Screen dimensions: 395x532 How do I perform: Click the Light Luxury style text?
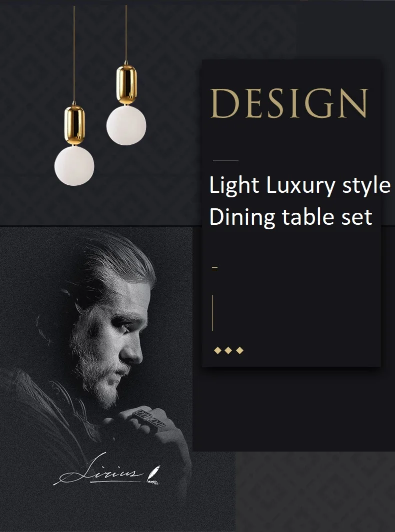pos(300,186)
